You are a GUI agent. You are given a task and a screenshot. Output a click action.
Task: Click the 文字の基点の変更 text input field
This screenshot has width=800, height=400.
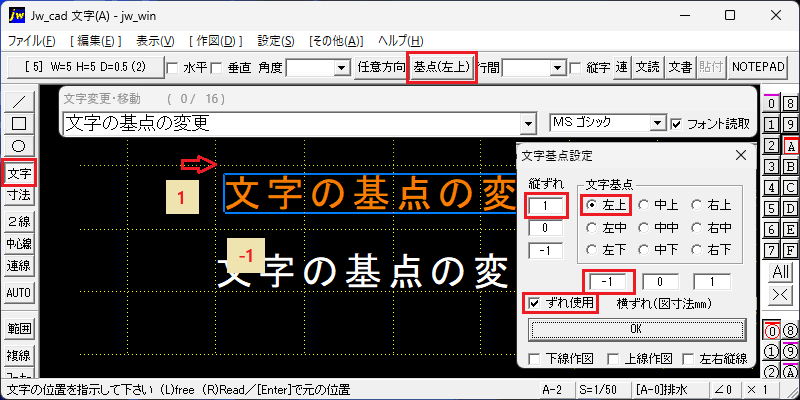point(292,123)
